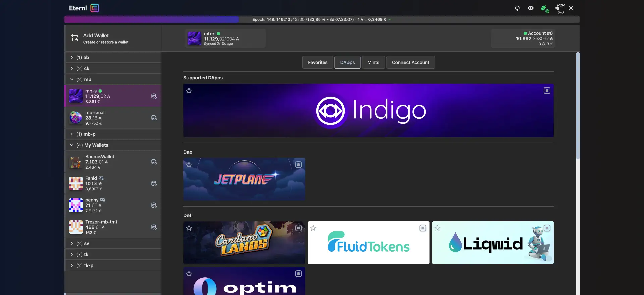This screenshot has height=295, width=644.
Task: Expand the (1) ab wallet group
Action: coord(72,57)
